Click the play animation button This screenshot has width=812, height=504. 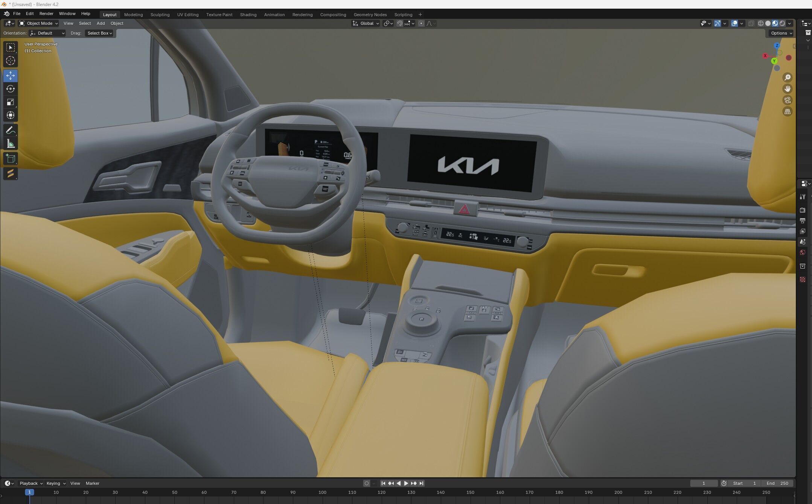tap(406, 483)
